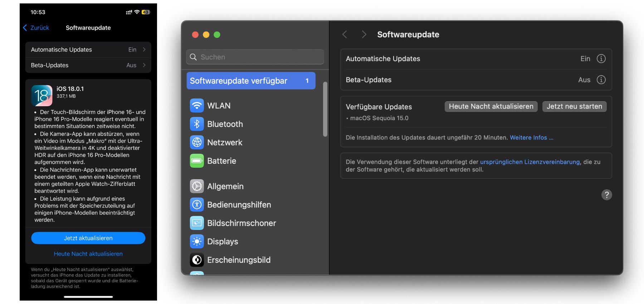Image resolution: width=644 pixels, height=304 pixels.
Task: Open the Weitere Infos link
Action: (531, 138)
